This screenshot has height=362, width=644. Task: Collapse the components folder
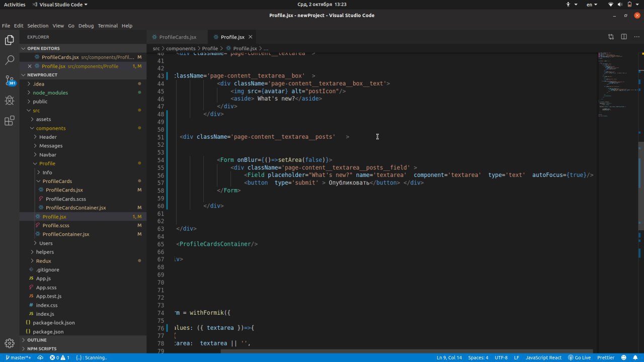click(x=50, y=128)
